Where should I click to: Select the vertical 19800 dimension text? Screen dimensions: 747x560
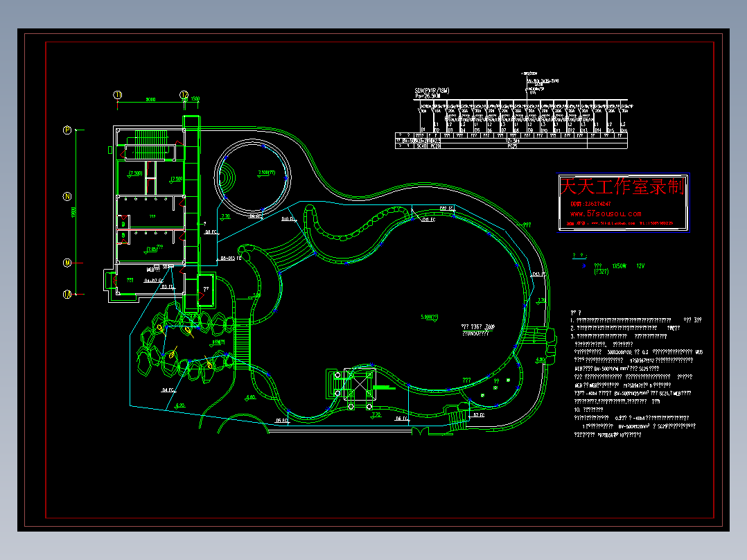[73, 212]
